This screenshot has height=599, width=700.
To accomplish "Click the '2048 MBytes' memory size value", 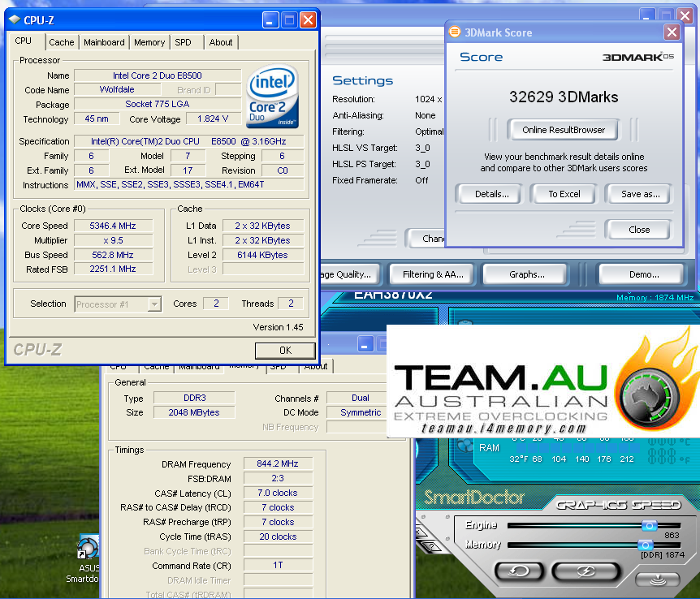I will coord(194,412).
